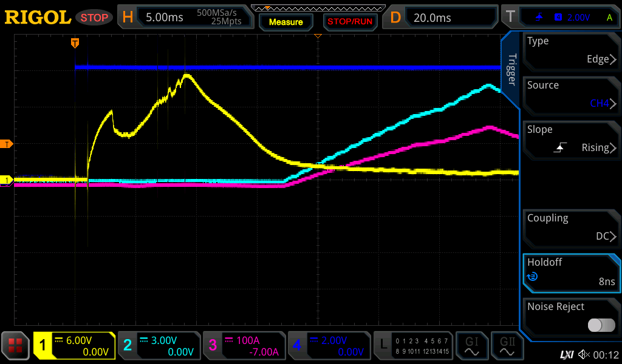Select the orange trigger position marker T
Image resolution: width=622 pixels, height=364 pixels.
tap(75, 43)
